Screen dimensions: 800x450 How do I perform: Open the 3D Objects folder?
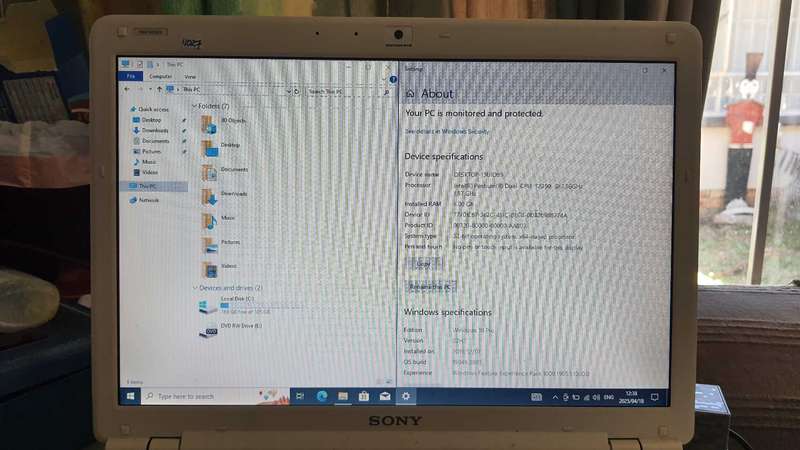point(223,123)
